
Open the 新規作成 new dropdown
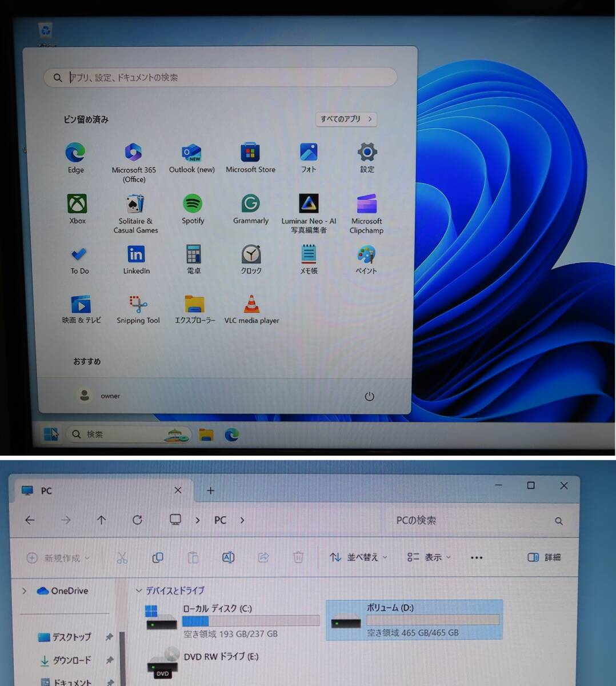click(x=58, y=558)
